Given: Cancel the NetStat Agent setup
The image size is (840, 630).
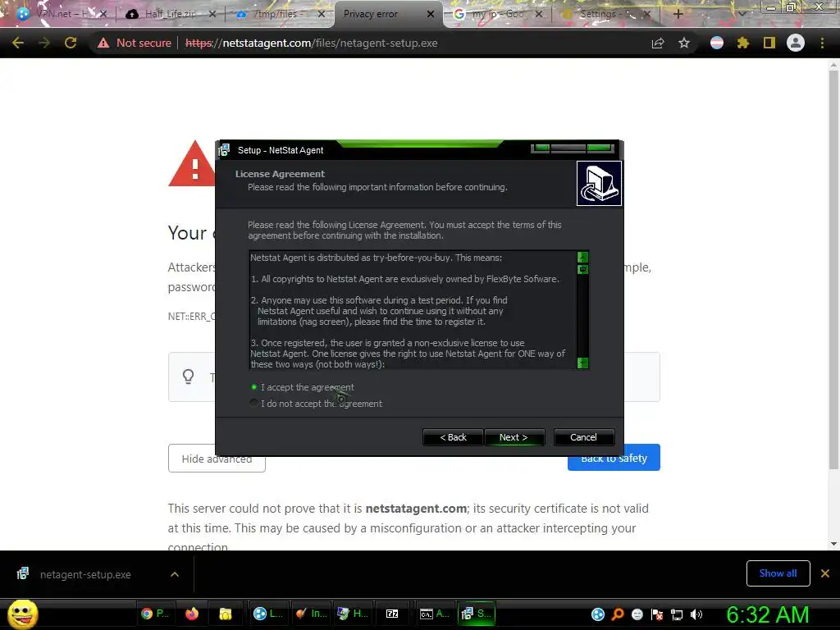Looking at the screenshot, I should point(584,437).
